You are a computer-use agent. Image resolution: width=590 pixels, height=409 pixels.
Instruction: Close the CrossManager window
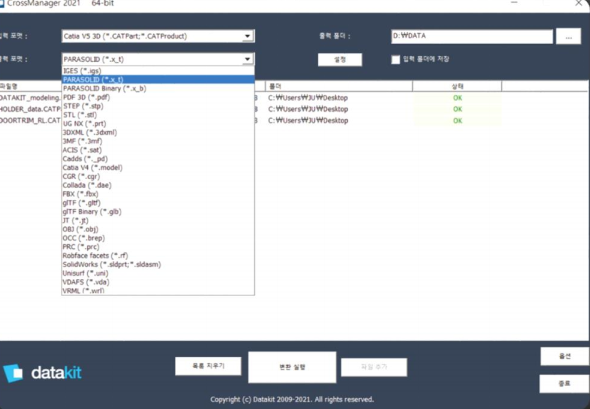(x=579, y=3)
